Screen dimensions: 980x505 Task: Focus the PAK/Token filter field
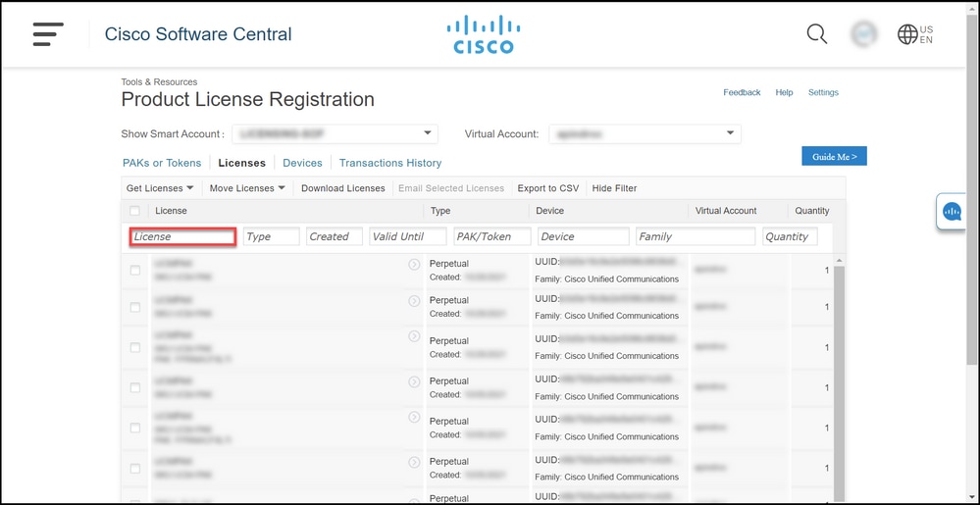(492, 236)
